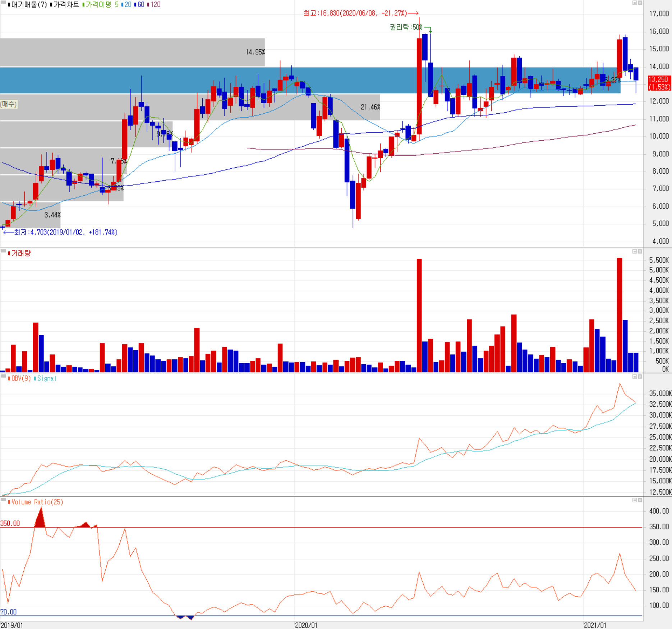Click the (매수) buy marker label
Image resolution: width=672 pixels, height=629 pixels.
coord(9,104)
